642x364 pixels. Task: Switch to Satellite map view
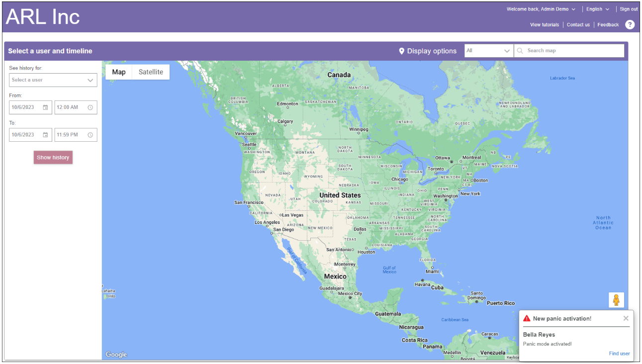click(x=151, y=72)
